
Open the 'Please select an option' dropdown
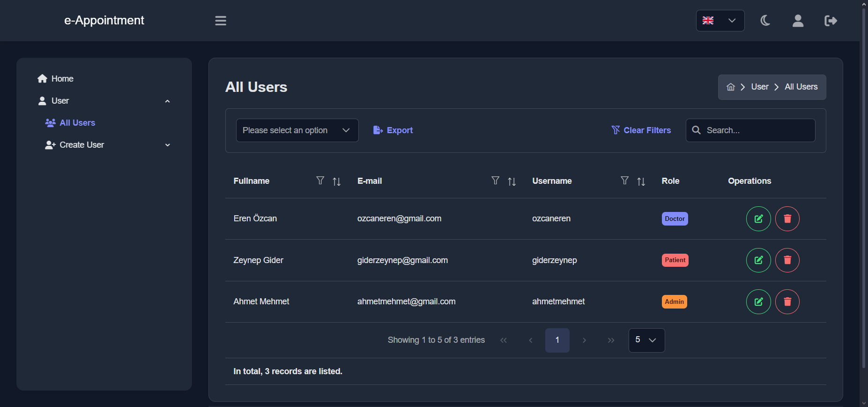click(297, 130)
